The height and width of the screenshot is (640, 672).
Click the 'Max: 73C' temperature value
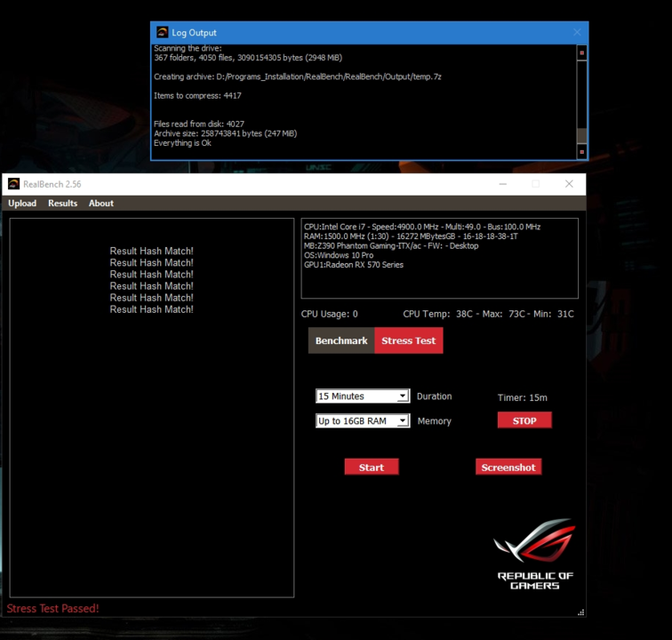(x=504, y=314)
